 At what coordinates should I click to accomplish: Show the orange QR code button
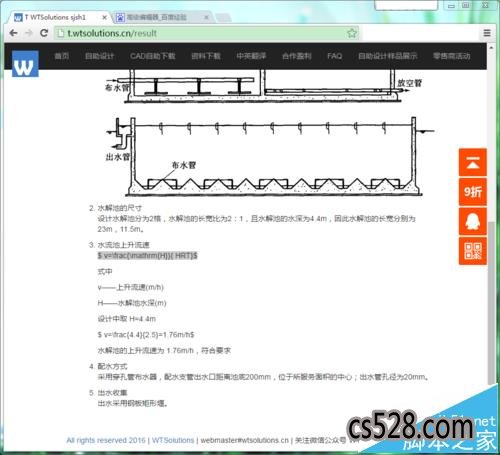coord(473,251)
